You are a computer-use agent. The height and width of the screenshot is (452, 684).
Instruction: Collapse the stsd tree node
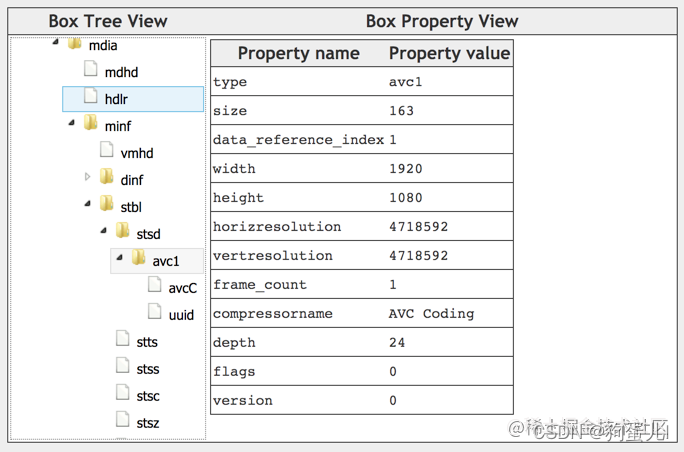tap(104, 230)
